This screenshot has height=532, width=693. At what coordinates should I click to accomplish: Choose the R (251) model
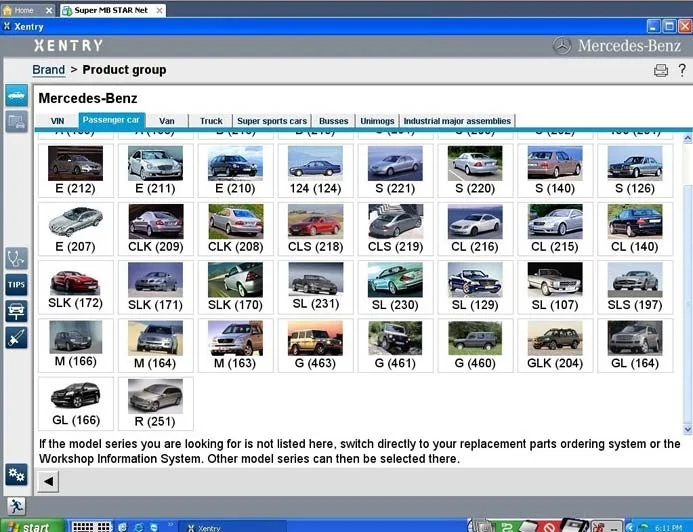pyautogui.click(x=156, y=404)
